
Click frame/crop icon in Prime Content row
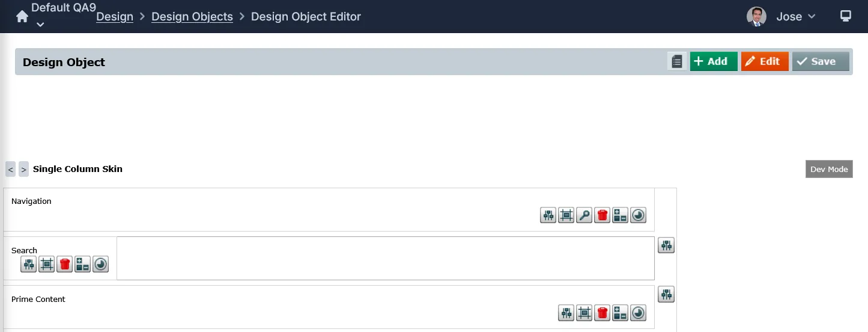pyautogui.click(x=584, y=313)
